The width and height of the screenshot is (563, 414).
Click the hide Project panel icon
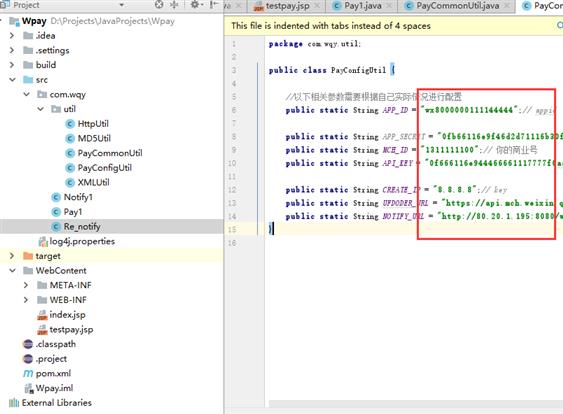coord(214,4)
